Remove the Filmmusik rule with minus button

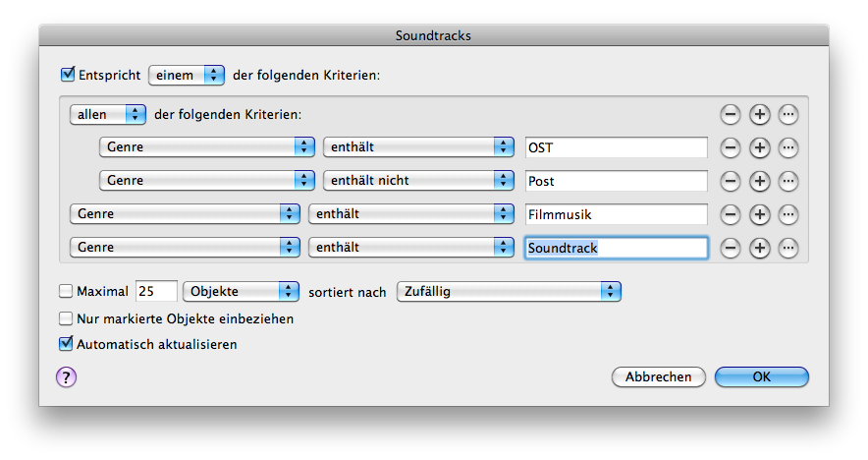coord(730,214)
